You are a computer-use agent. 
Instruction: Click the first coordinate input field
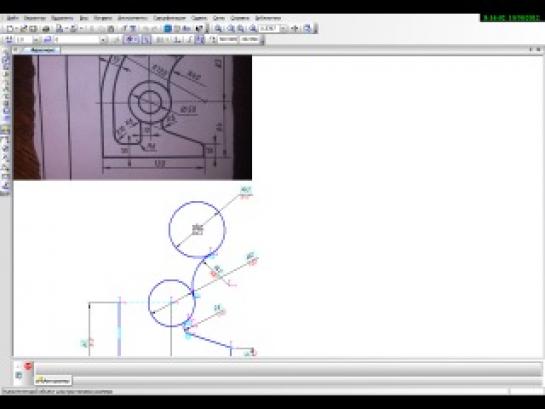228,40
